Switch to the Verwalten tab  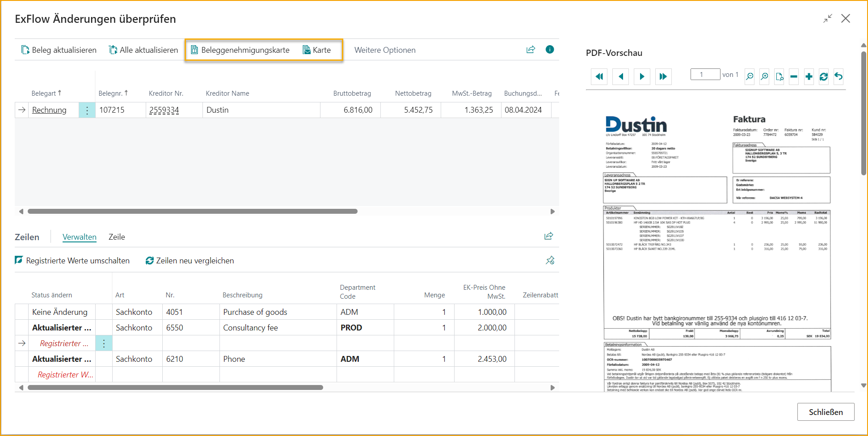79,237
